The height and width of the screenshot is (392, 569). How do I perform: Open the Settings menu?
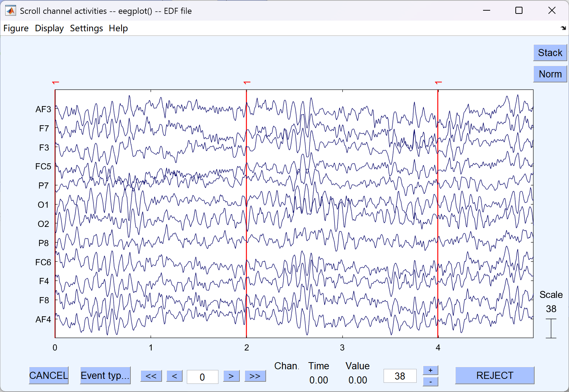86,28
